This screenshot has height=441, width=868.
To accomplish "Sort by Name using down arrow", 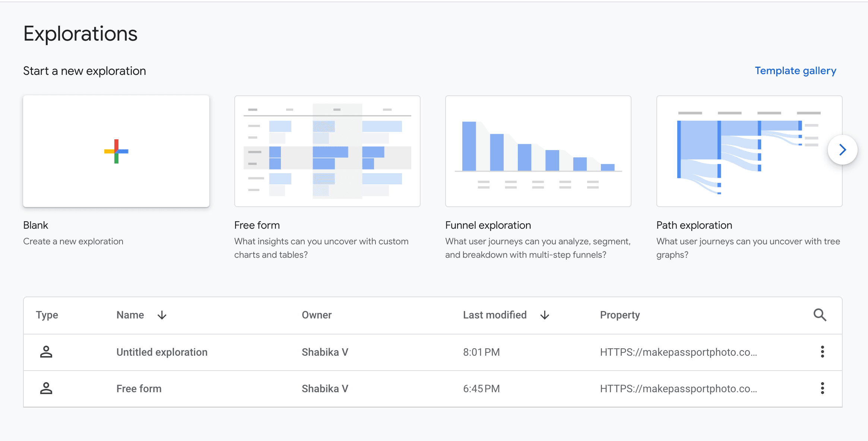I will tap(162, 315).
